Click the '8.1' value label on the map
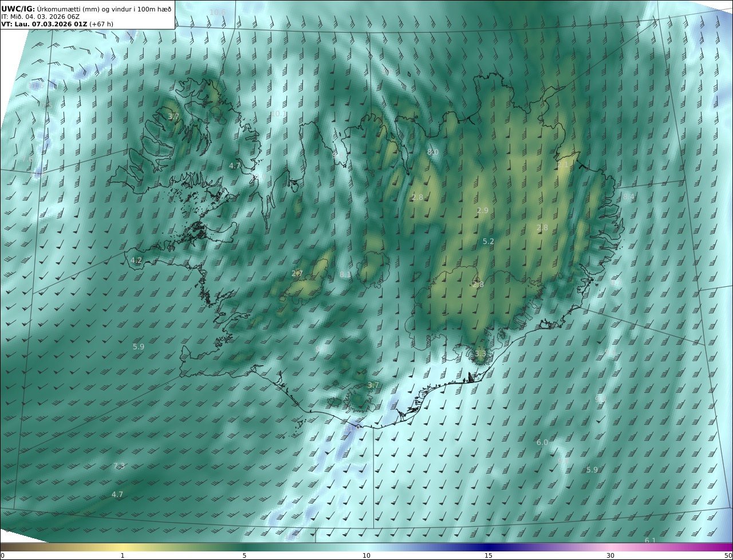733x560 pixels. coord(345,275)
